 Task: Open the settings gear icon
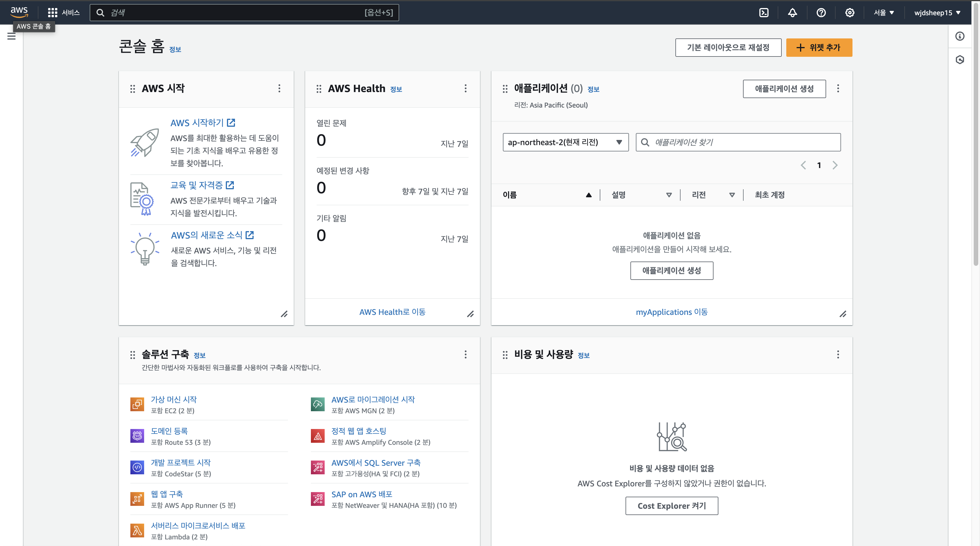[850, 13]
